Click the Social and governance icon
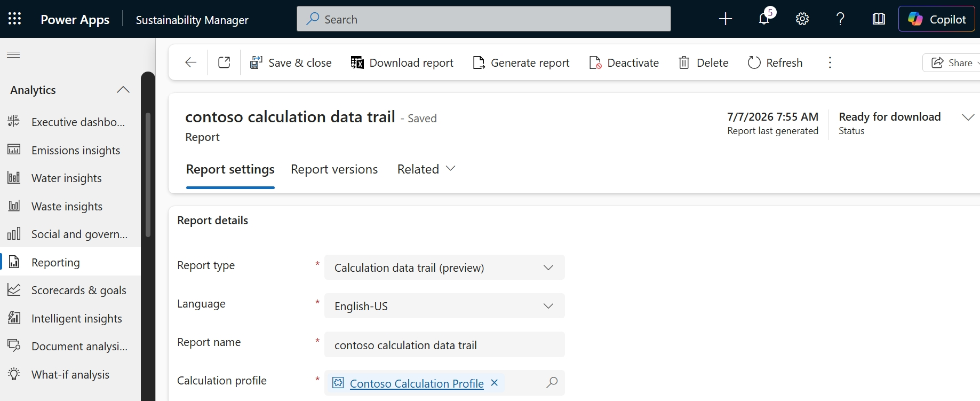 pyautogui.click(x=14, y=233)
